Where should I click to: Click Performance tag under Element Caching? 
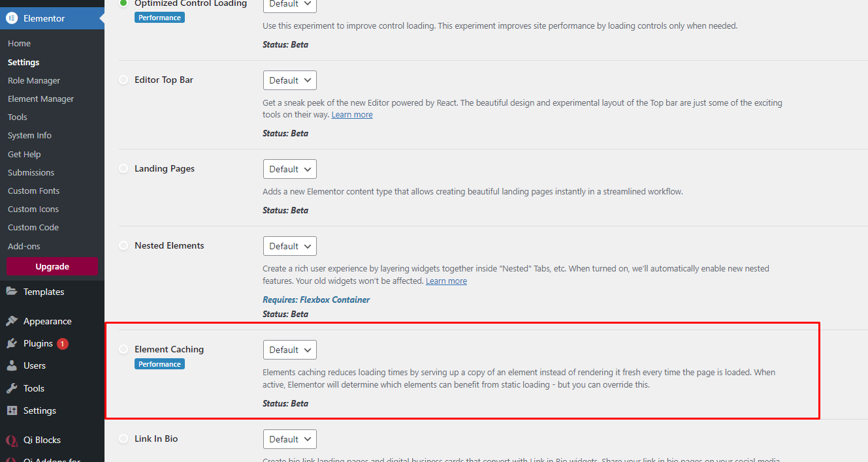coord(159,364)
